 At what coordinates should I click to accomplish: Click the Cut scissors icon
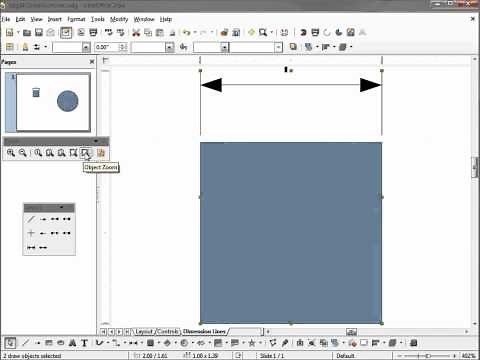click(136, 32)
